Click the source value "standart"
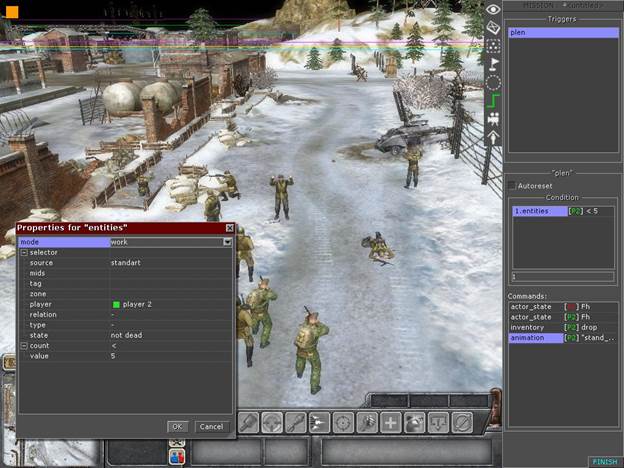 click(x=125, y=263)
